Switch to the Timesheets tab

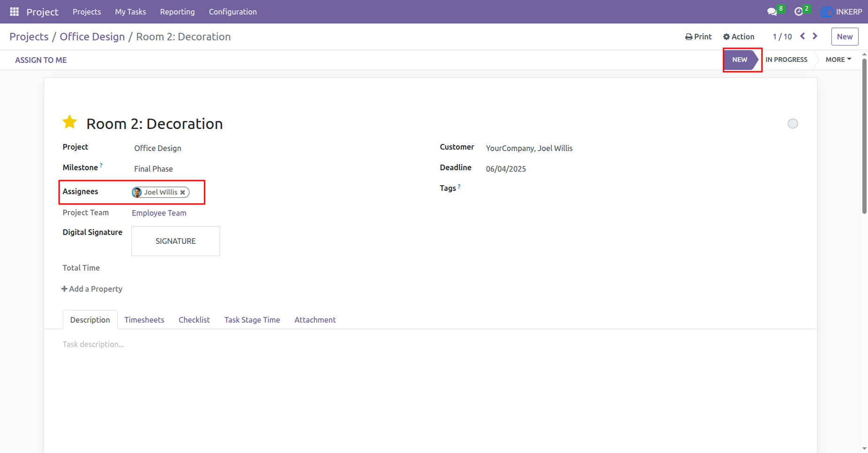click(144, 320)
